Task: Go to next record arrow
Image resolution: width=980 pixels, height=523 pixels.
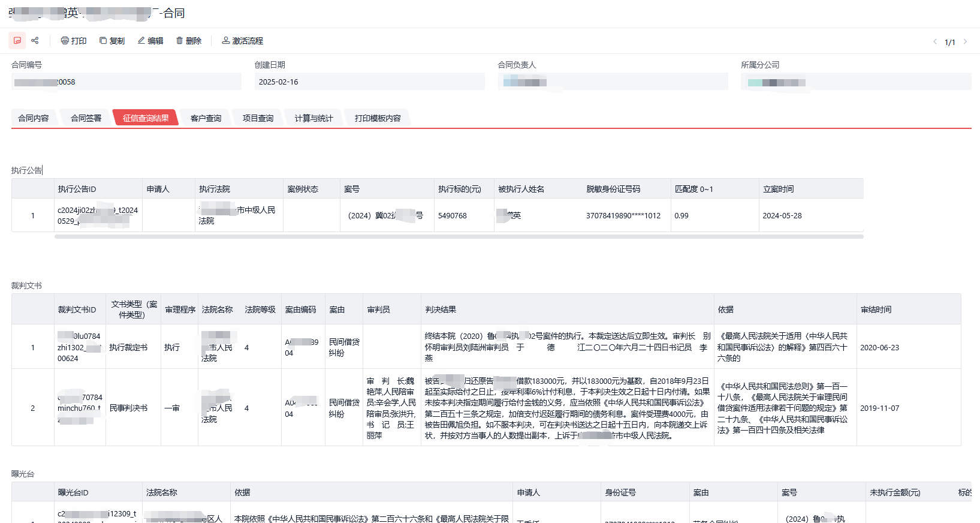Action: pos(965,42)
